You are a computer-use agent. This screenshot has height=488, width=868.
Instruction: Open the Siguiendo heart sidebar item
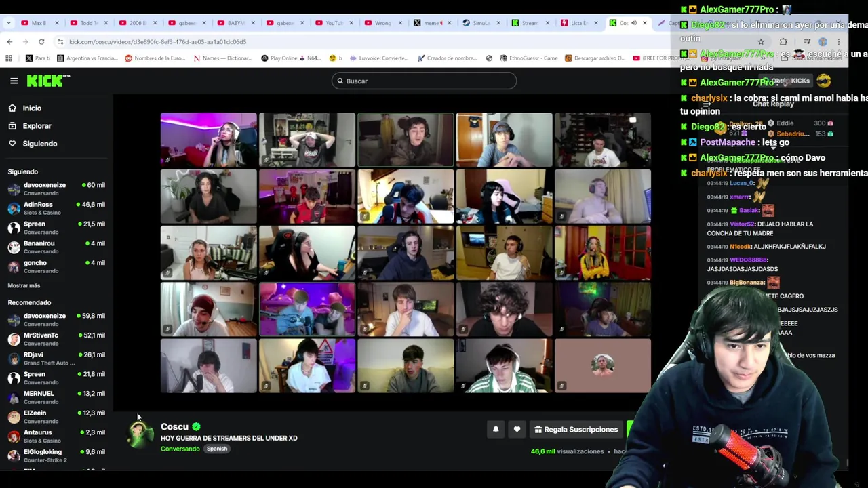(33, 144)
